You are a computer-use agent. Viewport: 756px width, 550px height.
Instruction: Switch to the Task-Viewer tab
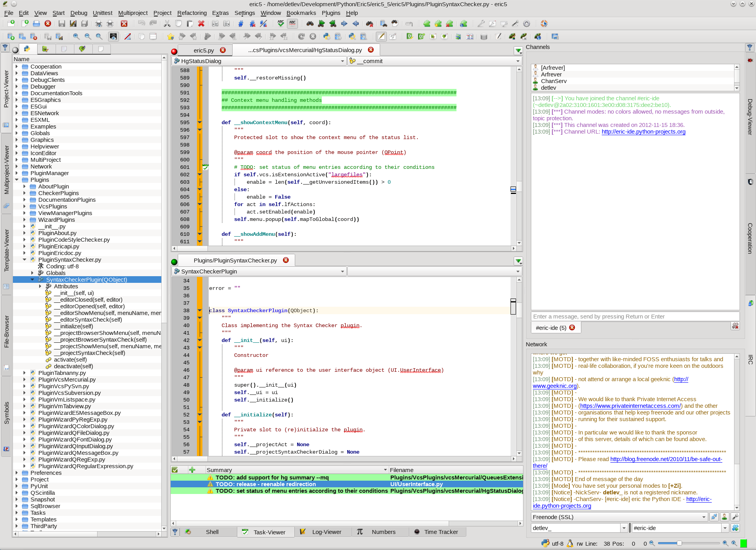(267, 532)
